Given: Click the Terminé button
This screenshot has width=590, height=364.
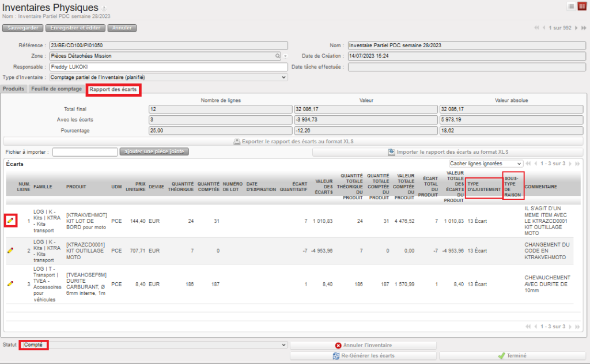Looking at the screenshot, I should coord(512,356).
